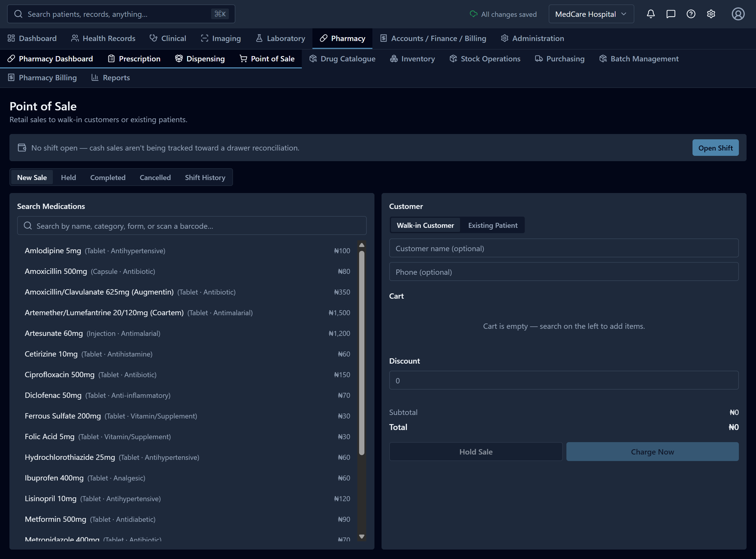
Task: Click the Health Records people icon
Action: pyautogui.click(x=75, y=38)
